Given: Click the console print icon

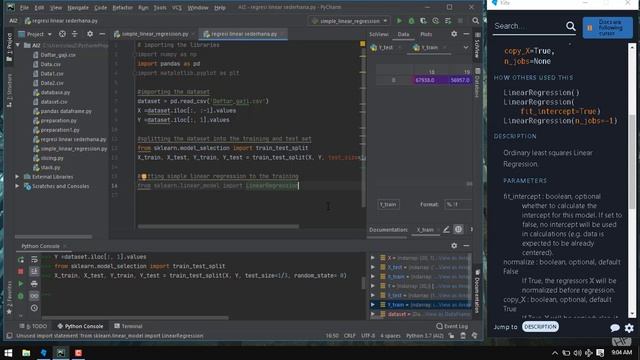Looking at the screenshot, I should click(34, 283).
